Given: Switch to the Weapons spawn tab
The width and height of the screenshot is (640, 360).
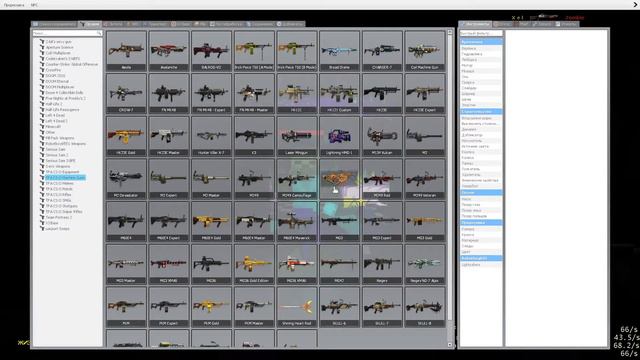Looking at the screenshot, I should [x=90, y=24].
